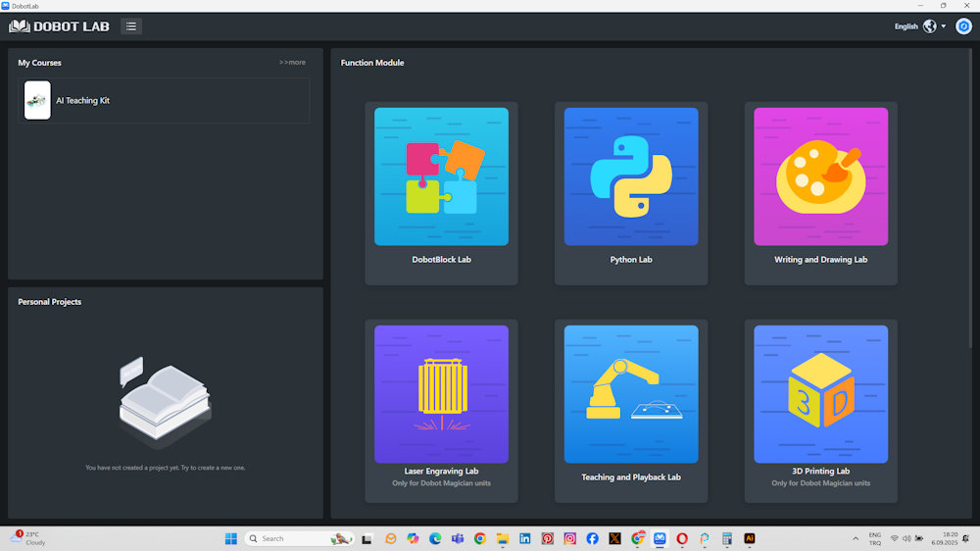Image resolution: width=980 pixels, height=551 pixels.
Task: Click the active DobotLab taskbar icon
Action: (x=660, y=538)
